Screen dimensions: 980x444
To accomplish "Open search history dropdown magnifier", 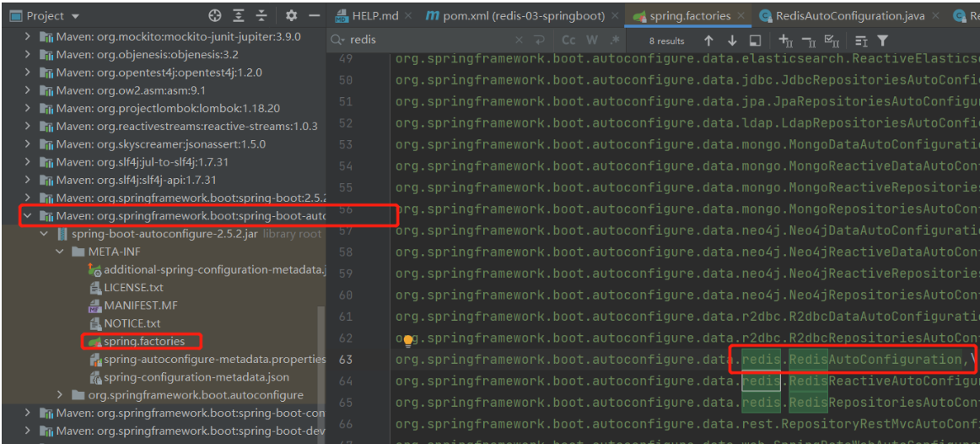I will coord(338,40).
